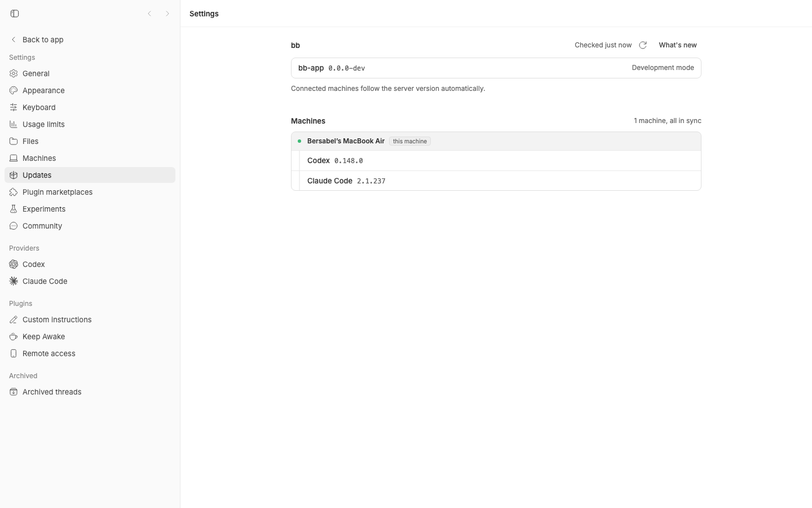Open the Files settings section
812x508 pixels.
[x=90, y=141]
